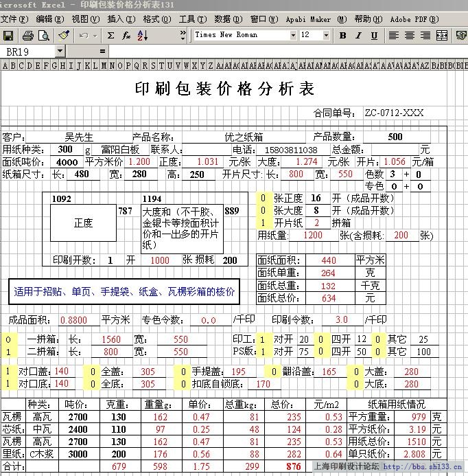The image size is (468, 476).
Task: Open Print Preview from the toolbar
Action: tap(43, 35)
